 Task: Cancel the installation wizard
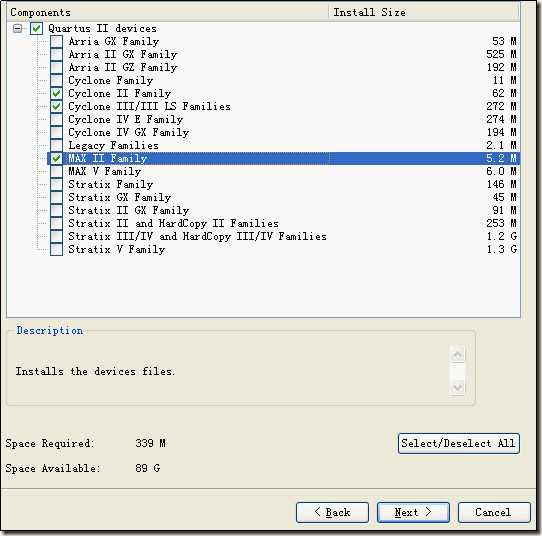(494, 512)
